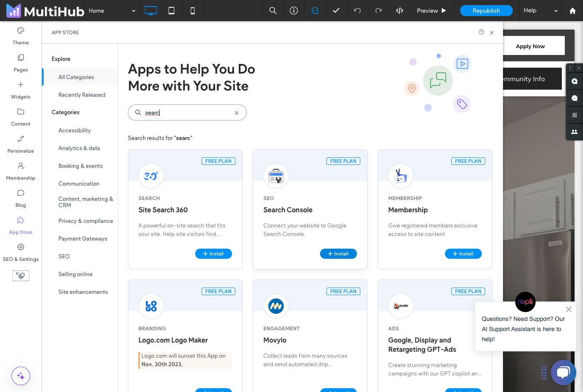Expand the Help dropdown menu
Viewport: 583px width, 392px height.
click(541, 11)
